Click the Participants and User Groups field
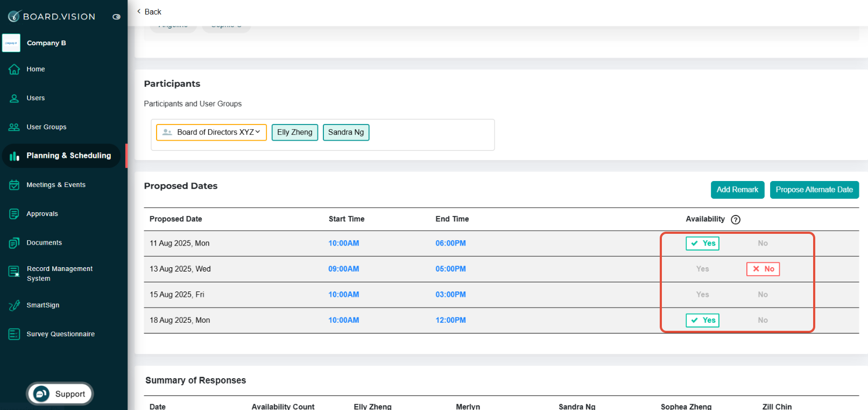This screenshot has width=868, height=410. point(323,135)
